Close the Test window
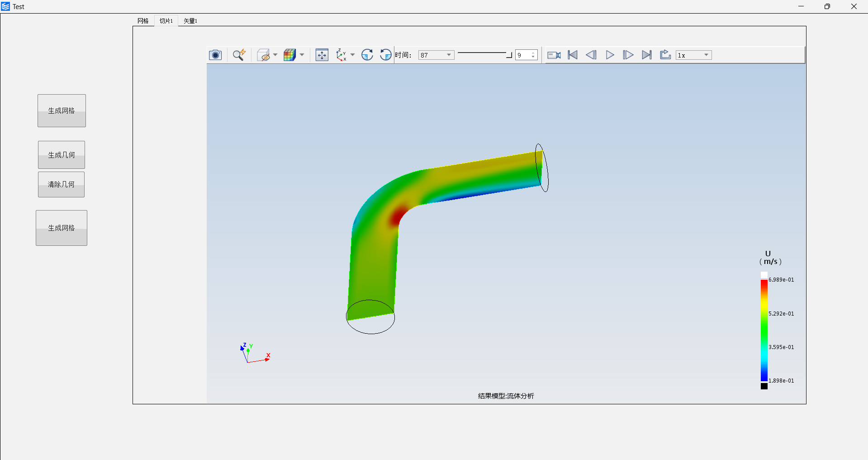 click(854, 6)
